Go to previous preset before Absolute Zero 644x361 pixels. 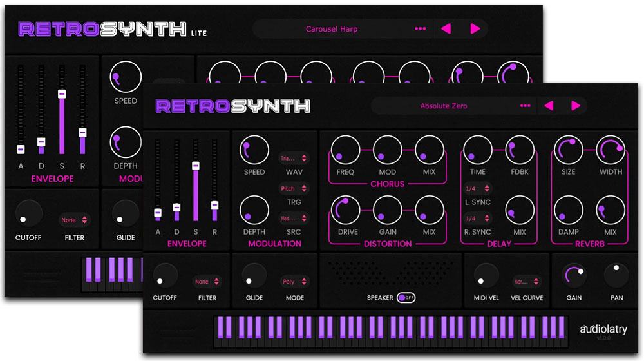[549, 106]
